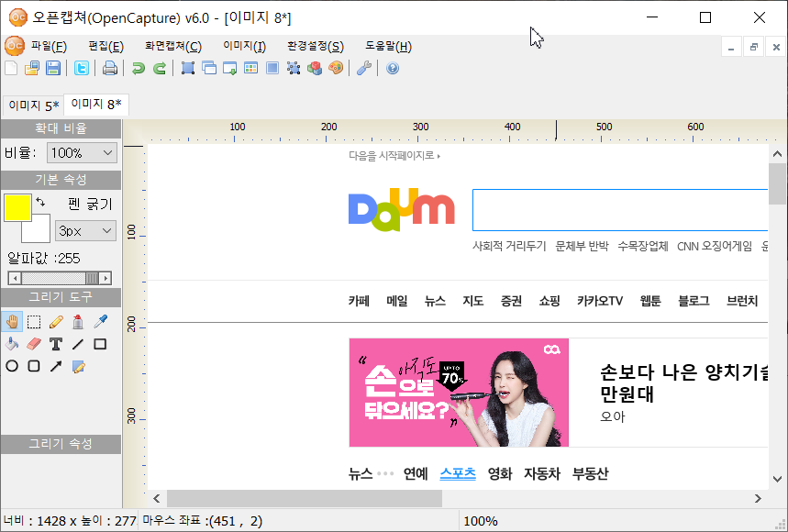Open settings with the wrench icon
788x532 pixels.
[x=364, y=68]
